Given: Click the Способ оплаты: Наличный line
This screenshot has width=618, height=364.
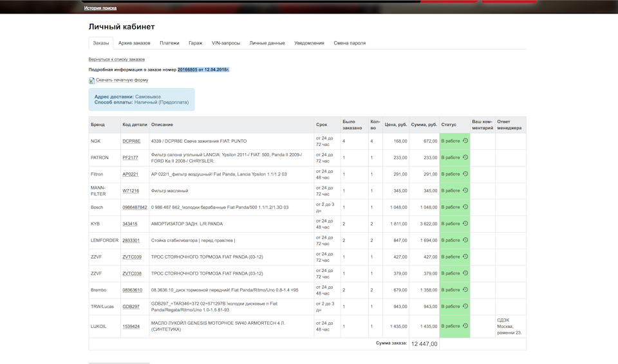Looking at the screenshot, I should tap(142, 102).
